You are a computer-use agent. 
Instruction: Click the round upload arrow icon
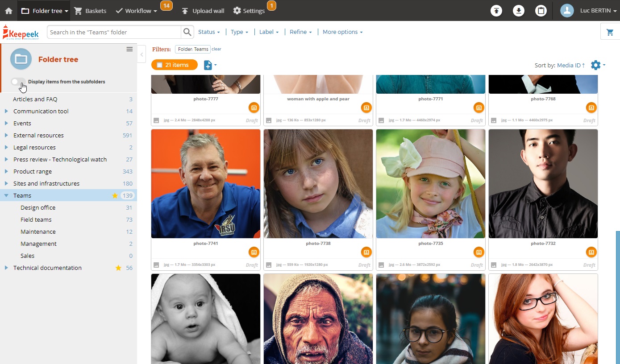tap(496, 11)
